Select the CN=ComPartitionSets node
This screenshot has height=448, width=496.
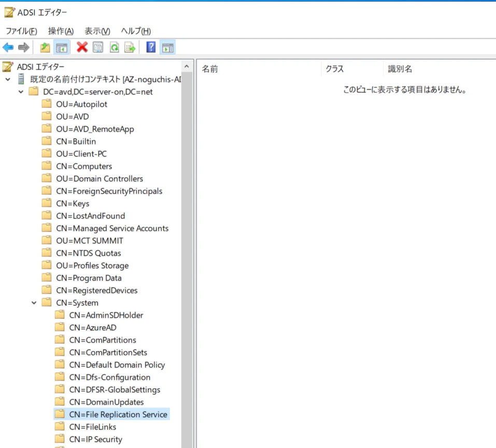(108, 352)
